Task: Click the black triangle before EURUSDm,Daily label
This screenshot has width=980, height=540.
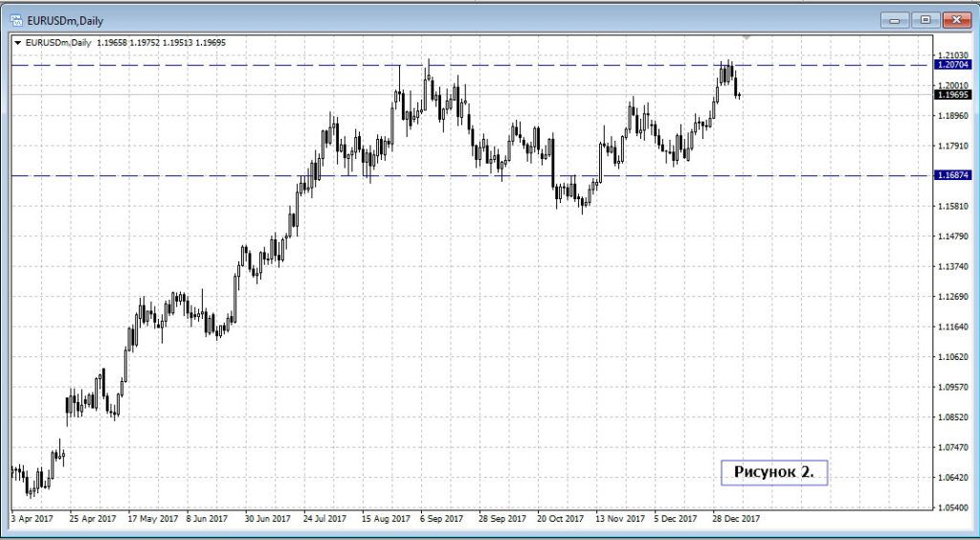Action: coord(18,42)
